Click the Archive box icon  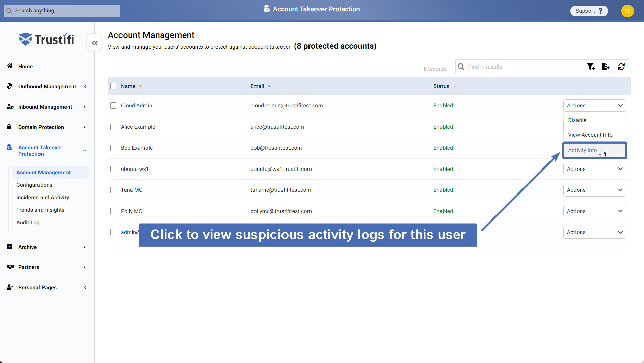(10, 247)
